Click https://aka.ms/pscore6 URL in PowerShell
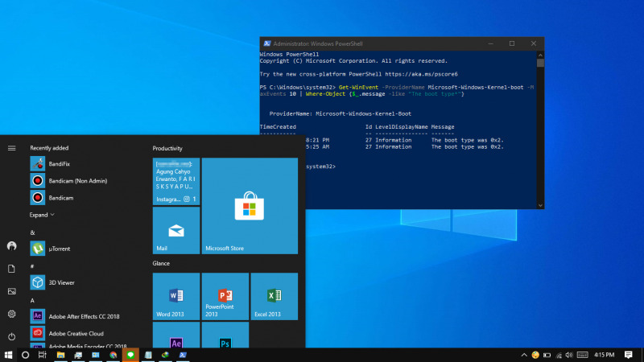 pyautogui.click(x=421, y=74)
